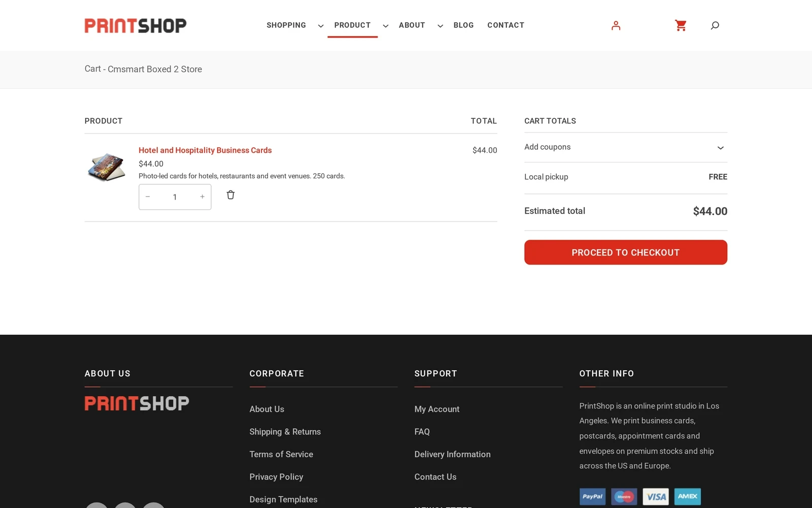Screen dimensions: 812x508
Task: Go to the Blog page
Action: click(463, 25)
